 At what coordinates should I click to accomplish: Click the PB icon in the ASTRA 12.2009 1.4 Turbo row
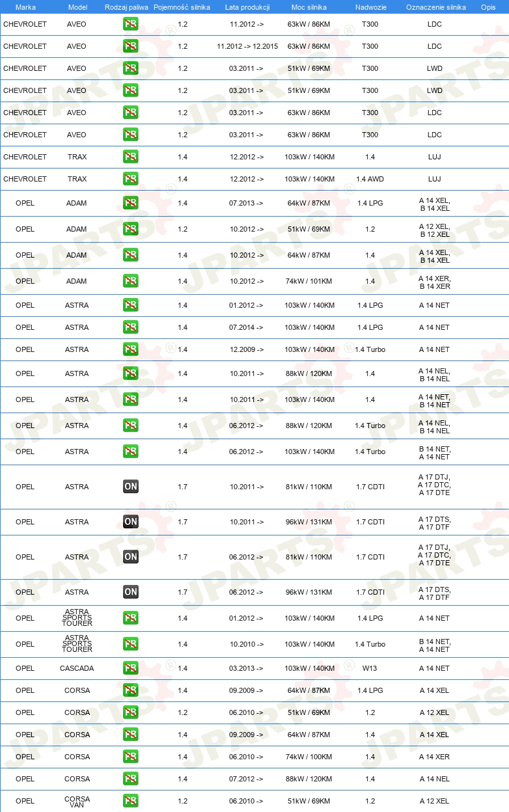131,349
